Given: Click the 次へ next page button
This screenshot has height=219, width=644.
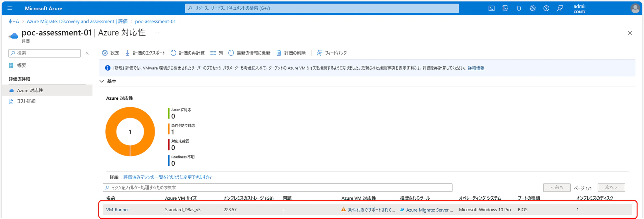Looking at the screenshot, I should (611, 187).
